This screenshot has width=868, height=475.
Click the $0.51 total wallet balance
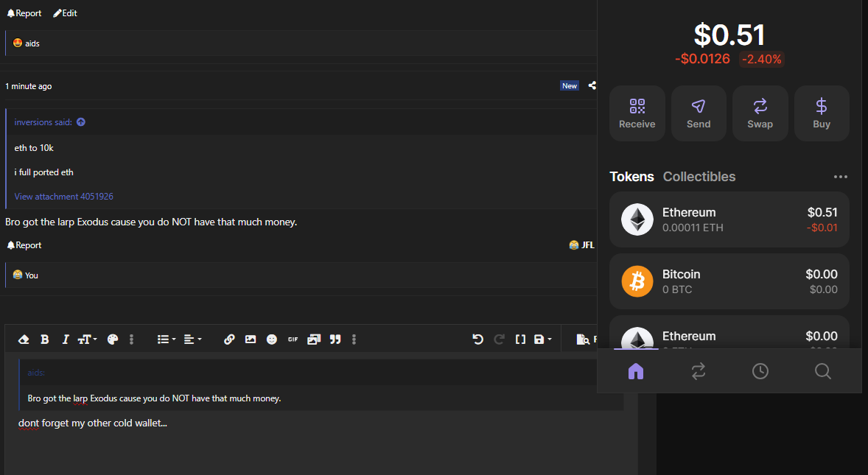(x=729, y=35)
